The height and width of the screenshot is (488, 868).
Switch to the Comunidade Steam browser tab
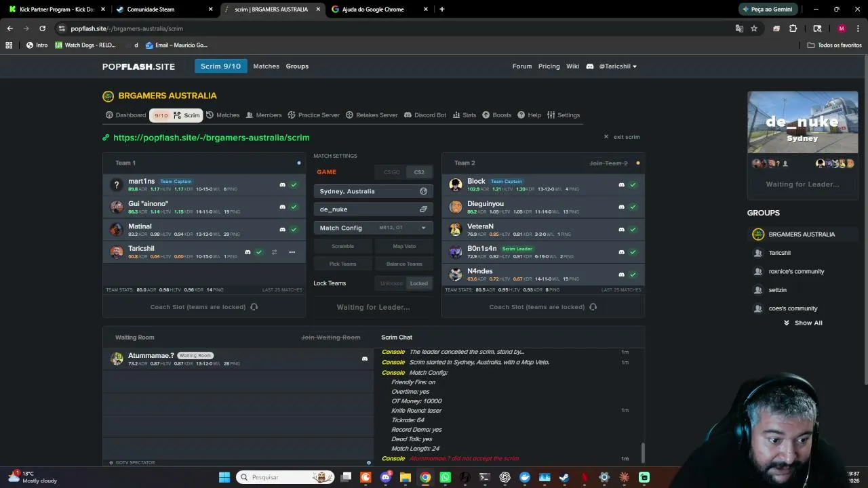click(163, 9)
